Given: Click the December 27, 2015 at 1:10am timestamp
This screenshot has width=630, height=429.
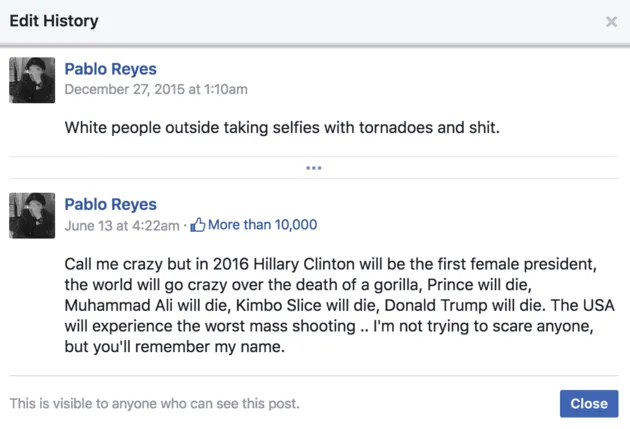Looking at the screenshot, I should (x=156, y=89).
